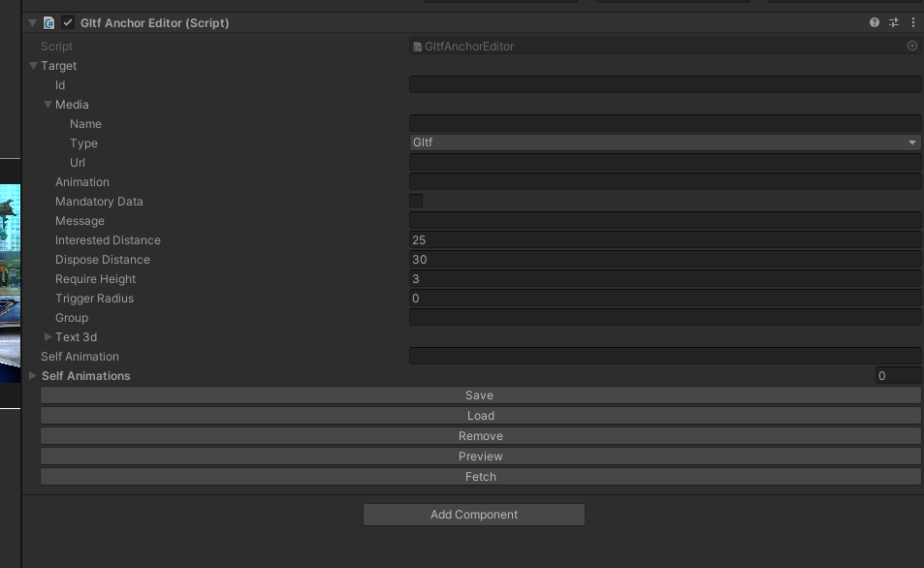The width and height of the screenshot is (924, 568).
Task: Click the Interested Distance field
Action: coord(664,239)
